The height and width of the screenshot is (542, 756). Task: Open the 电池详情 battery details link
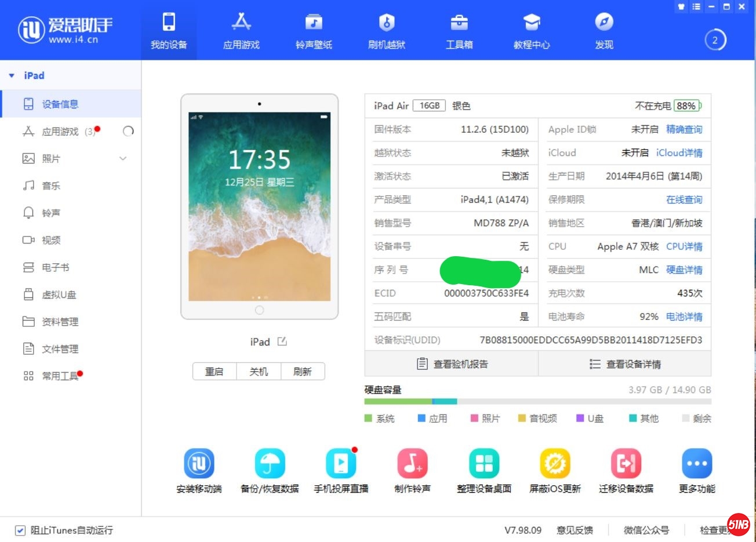click(685, 317)
